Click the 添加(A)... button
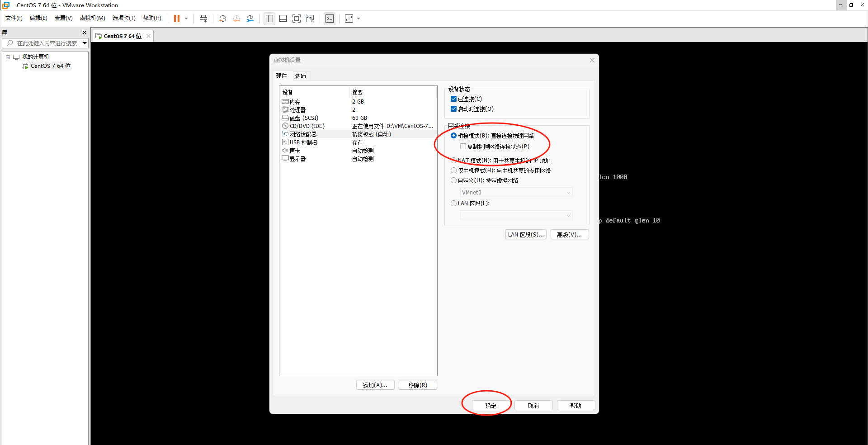This screenshot has height=445, width=868. [x=375, y=385]
